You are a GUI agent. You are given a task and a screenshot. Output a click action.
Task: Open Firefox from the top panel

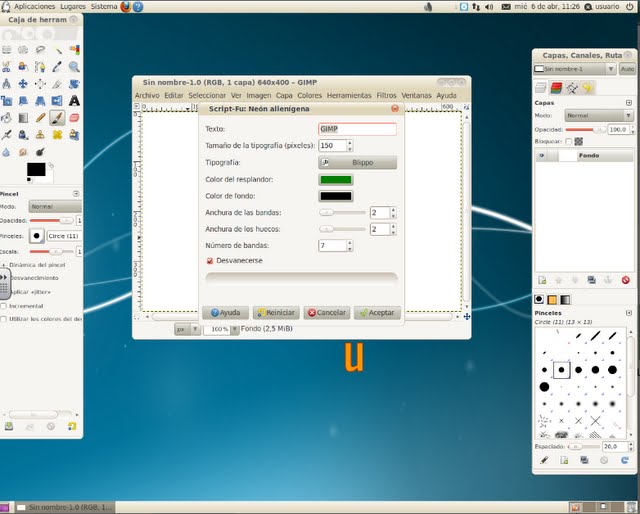point(126,7)
